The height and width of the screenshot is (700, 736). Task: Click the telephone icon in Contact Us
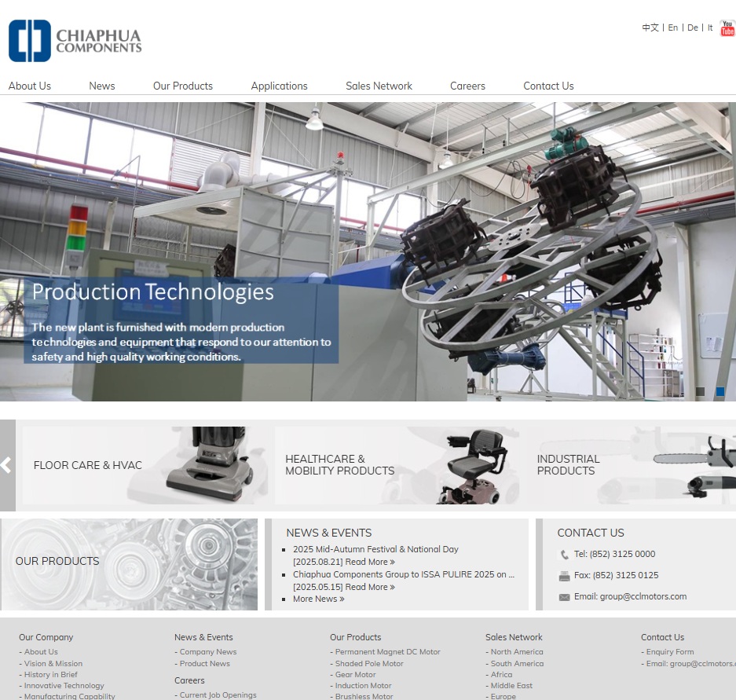[x=564, y=555]
